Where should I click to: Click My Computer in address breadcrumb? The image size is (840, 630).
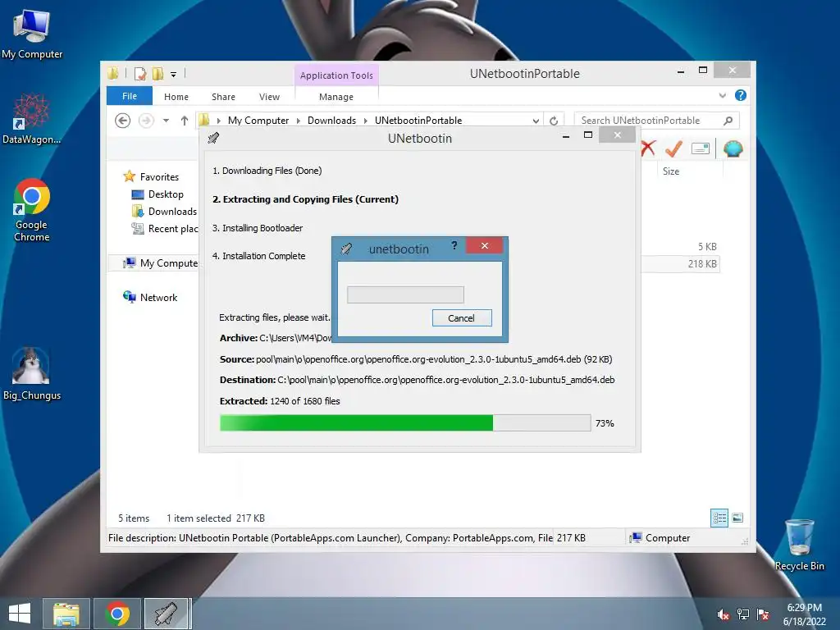[x=258, y=121]
